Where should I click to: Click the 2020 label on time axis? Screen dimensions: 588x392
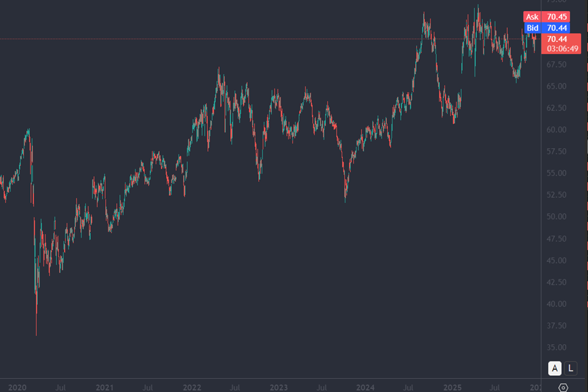[17, 388]
